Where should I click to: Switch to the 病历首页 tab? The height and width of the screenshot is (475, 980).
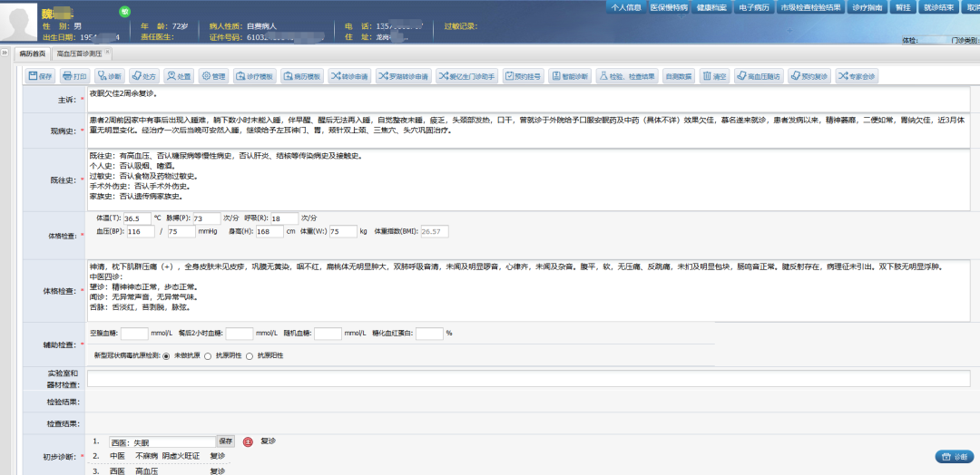[x=32, y=54]
